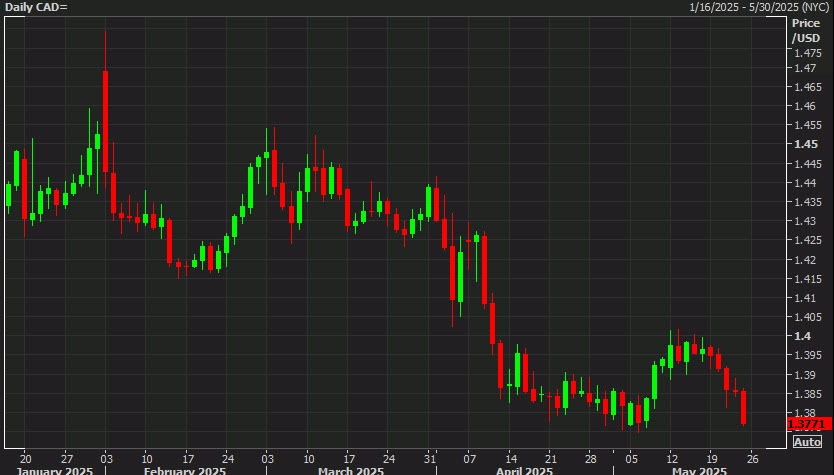
Task: Click the bold 1.45 price axis label
Action: coord(804,144)
